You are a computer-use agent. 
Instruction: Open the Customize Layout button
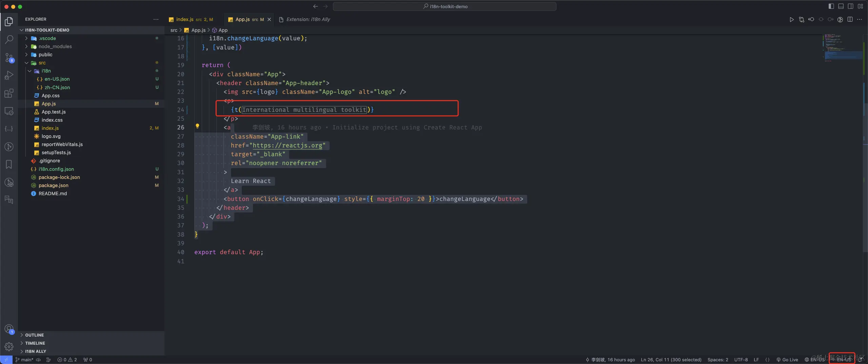click(x=861, y=6)
